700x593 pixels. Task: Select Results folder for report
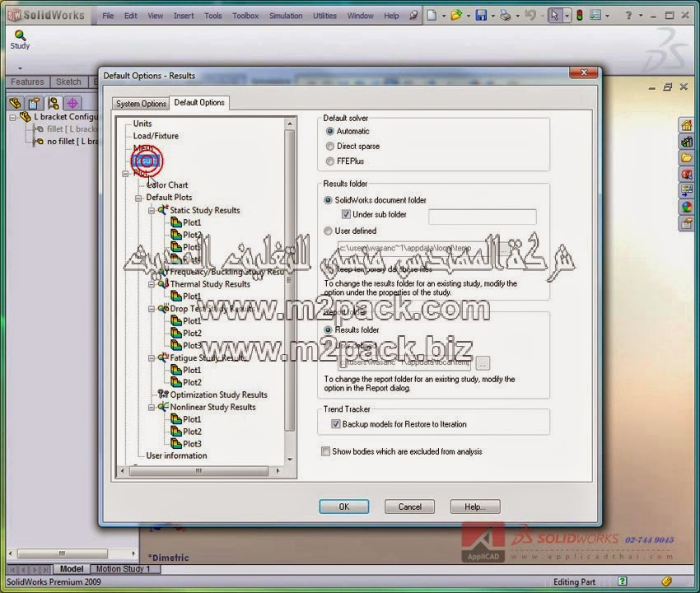tap(328, 329)
